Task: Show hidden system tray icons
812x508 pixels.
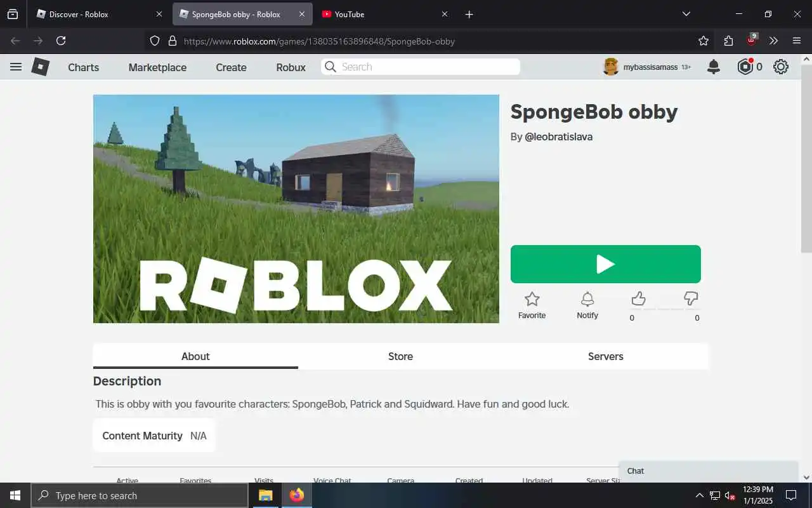Action: [700, 495]
